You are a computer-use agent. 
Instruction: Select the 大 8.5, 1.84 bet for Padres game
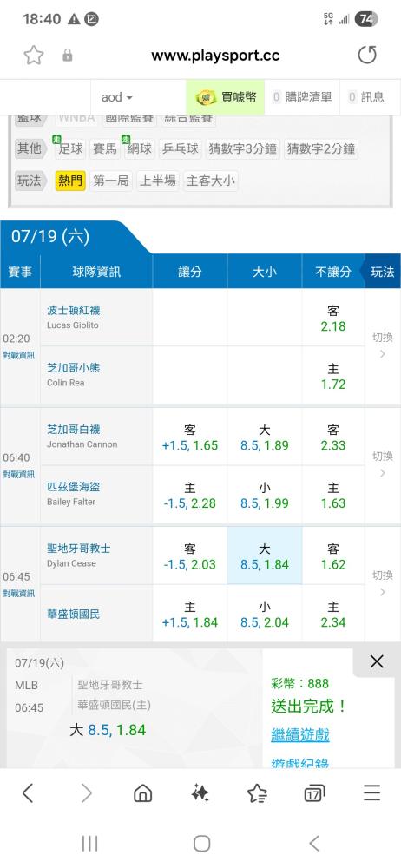[x=265, y=556]
